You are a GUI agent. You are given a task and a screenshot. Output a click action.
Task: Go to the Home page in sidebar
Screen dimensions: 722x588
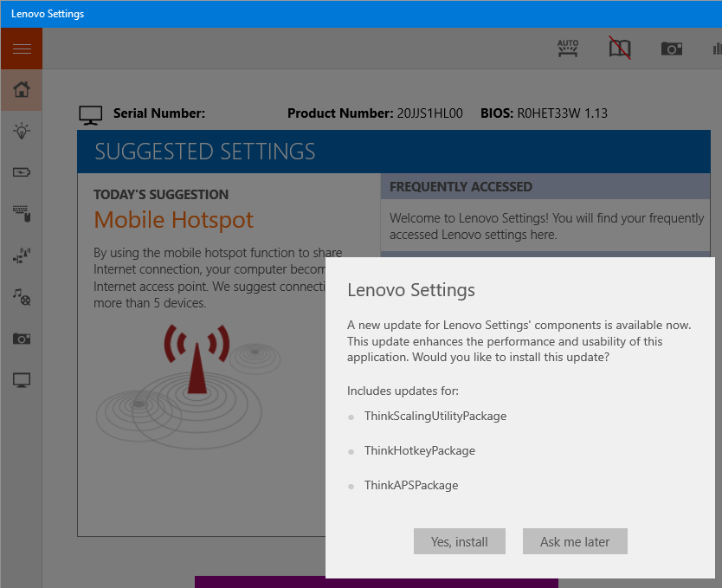point(22,90)
